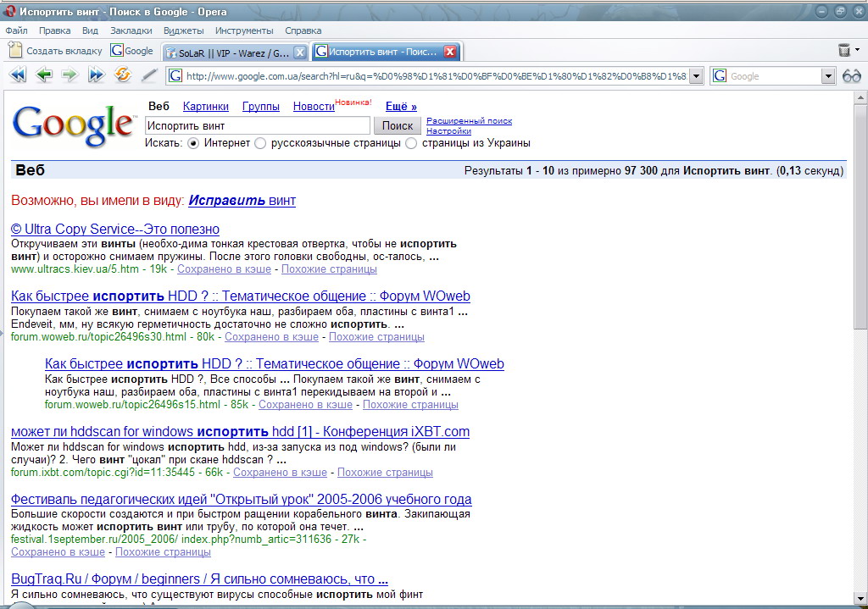Open the Закладки menu
The width and height of the screenshot is (868, 609).
pyautogui.click(x=131, y=30)
